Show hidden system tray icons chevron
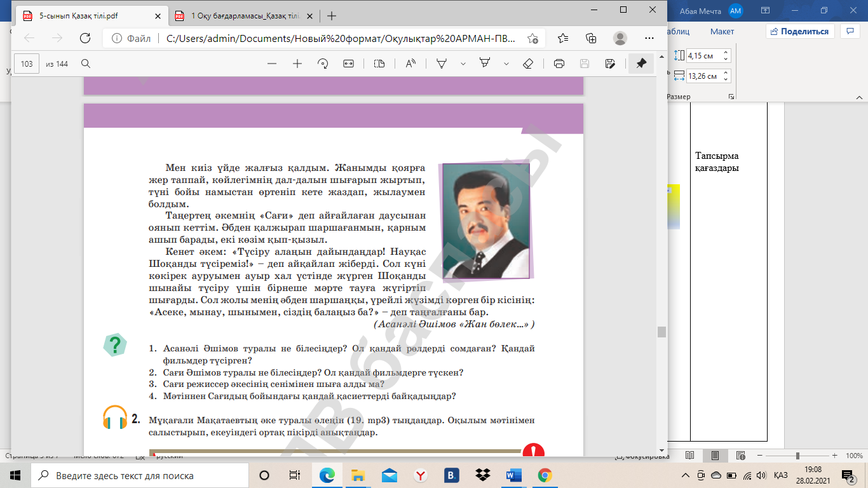This screenshot has height=488, width=868. point(685,475)
